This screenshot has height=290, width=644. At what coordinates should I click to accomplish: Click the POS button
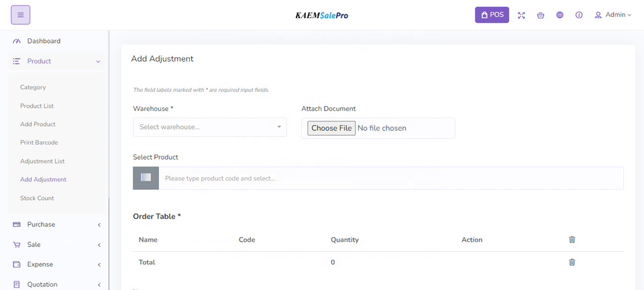click(x=492, y=15)
